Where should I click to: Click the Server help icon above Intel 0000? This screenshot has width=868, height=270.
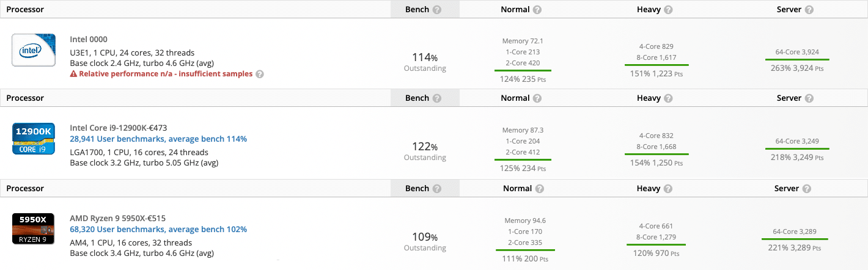(x=809, y=10)
